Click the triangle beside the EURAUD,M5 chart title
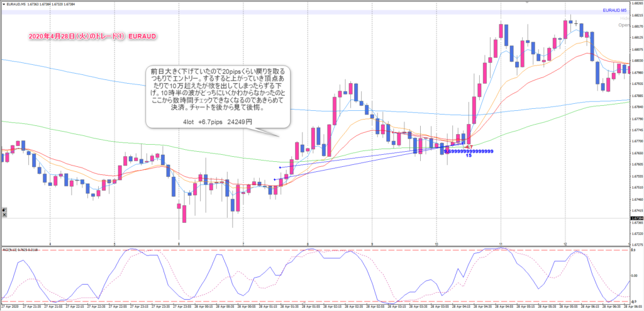644x311 pixels. point(3,4)
